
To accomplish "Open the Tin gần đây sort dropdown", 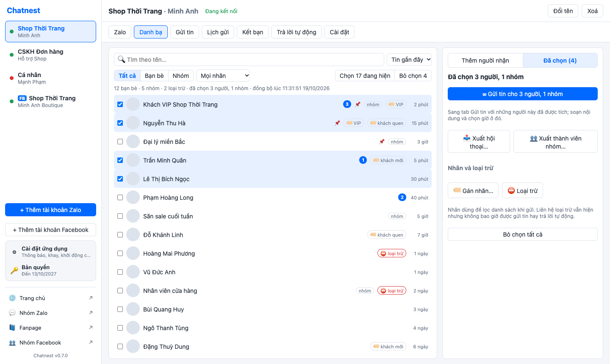I will (409, 60).
